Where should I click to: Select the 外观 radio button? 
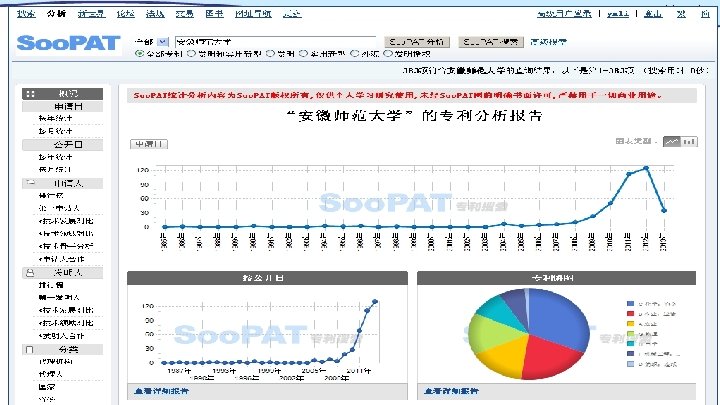coord(354,54)
